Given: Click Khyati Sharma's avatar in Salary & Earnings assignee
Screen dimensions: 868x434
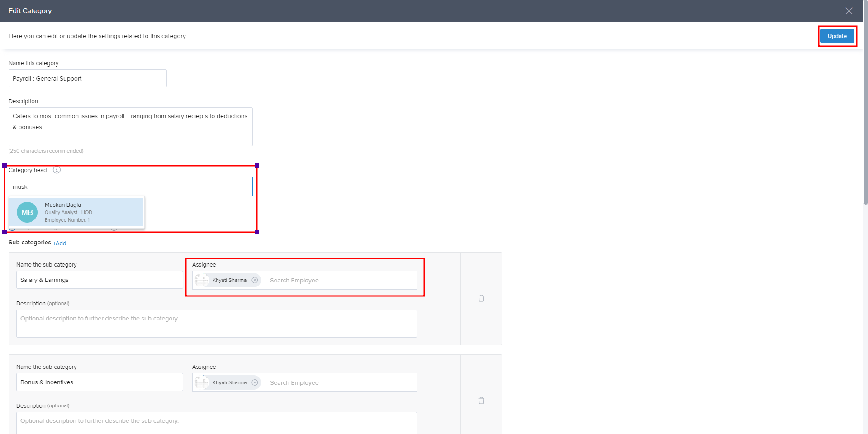Looking at the screenshot, I should tap(202, 281).
